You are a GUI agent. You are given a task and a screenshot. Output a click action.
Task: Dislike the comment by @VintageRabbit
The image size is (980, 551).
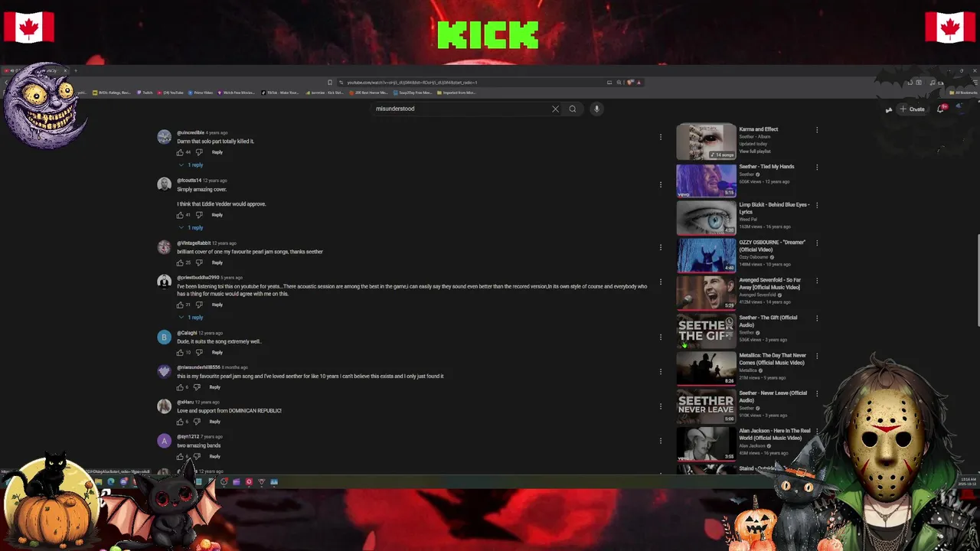199,262
